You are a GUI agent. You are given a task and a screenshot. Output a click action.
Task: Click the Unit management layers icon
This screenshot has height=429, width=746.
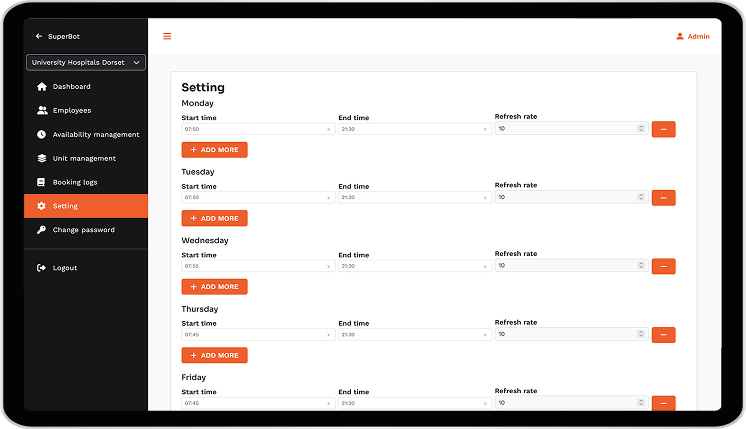[41, 158]
